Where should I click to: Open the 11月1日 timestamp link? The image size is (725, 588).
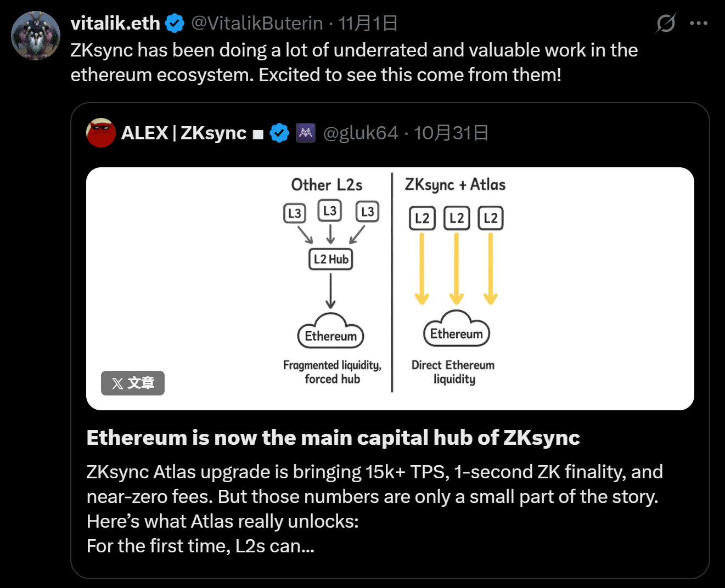coord(368,23)
